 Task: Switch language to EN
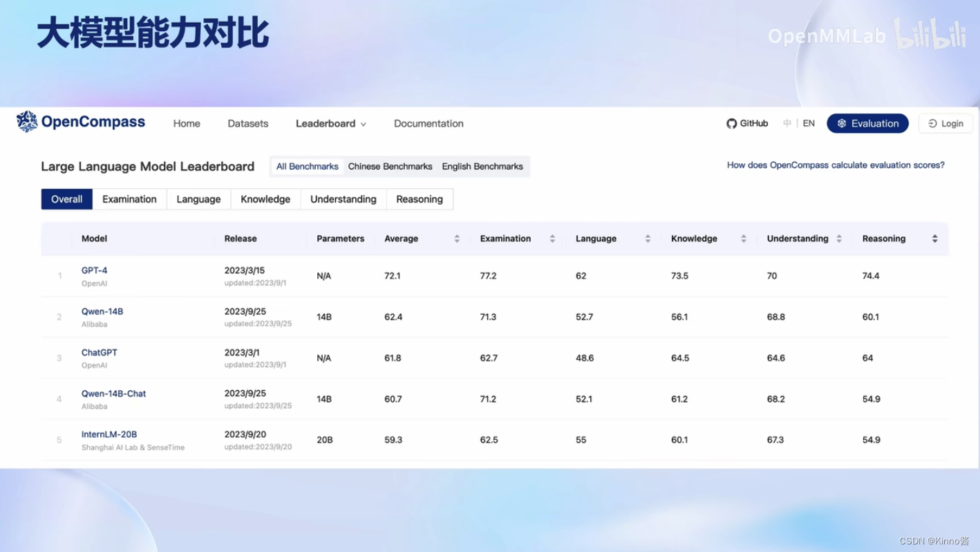tap(809, 123)
